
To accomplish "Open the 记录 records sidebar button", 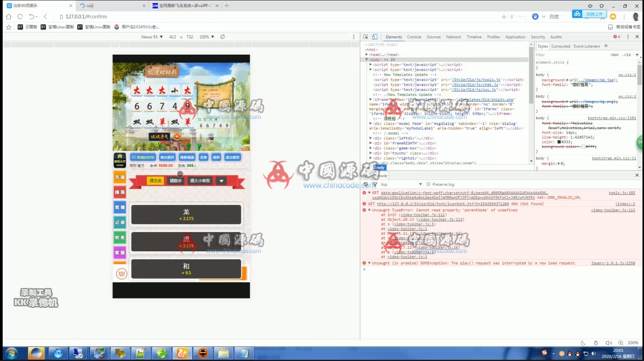I will (120, 222).
